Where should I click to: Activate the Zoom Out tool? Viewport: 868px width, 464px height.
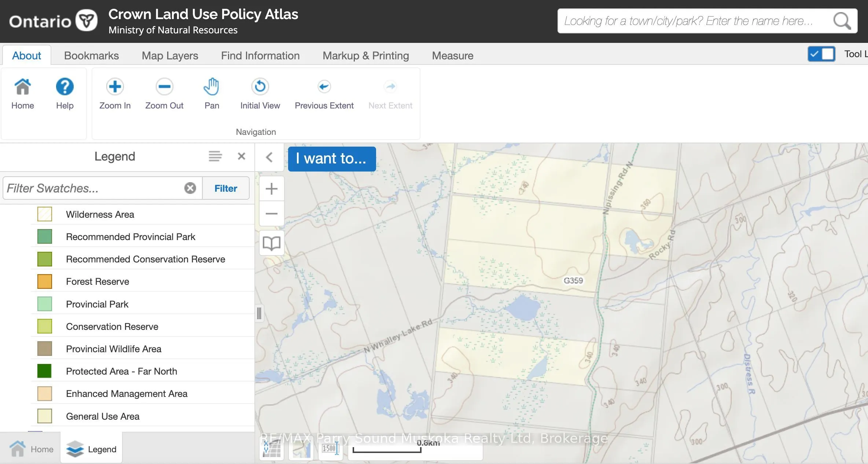coord(164,87)
